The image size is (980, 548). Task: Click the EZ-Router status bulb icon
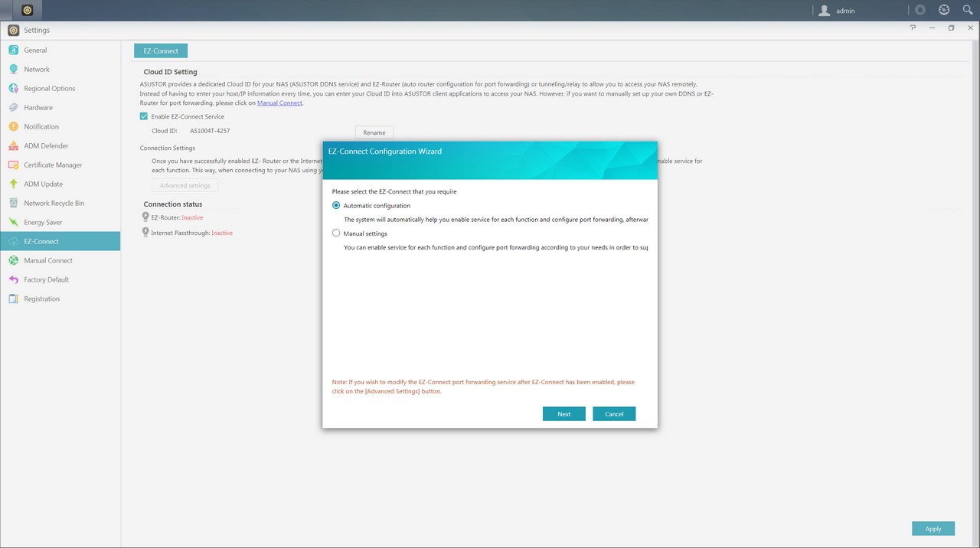click(145, 217)
